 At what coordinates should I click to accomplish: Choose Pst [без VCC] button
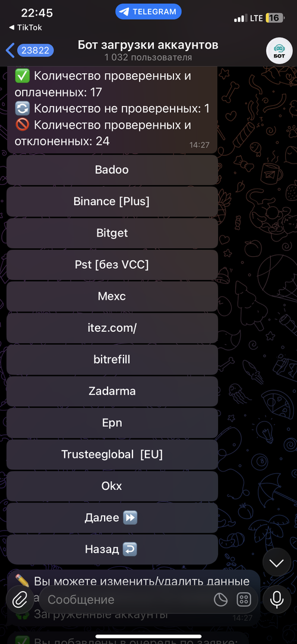pyautogui.click(x=112, y=265)
